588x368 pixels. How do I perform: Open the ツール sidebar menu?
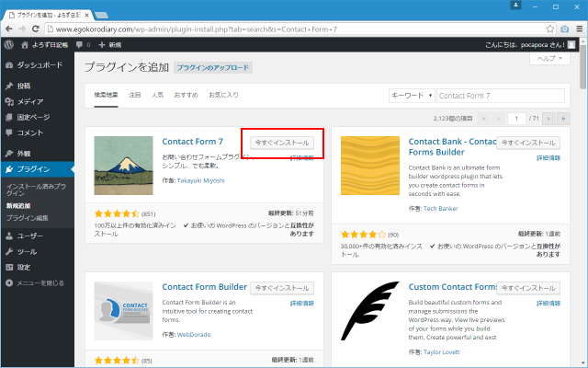[27, 251]
